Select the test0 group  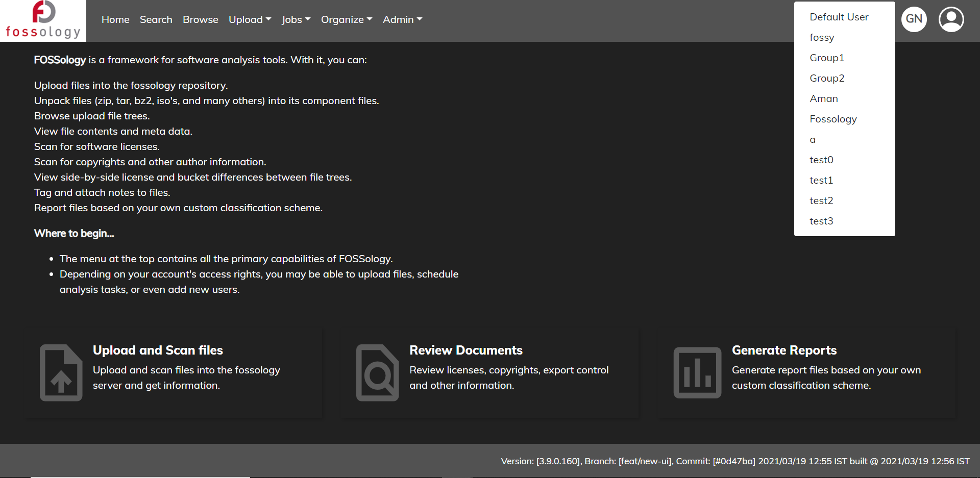(x=844, y=160)
